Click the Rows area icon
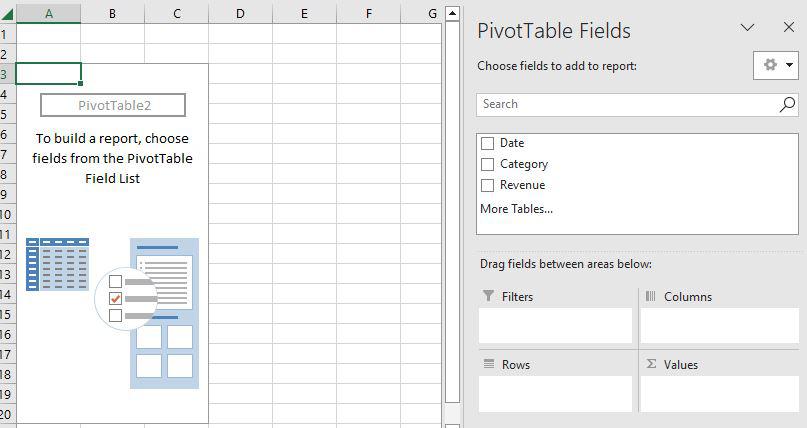The image size is (807, 428). click(488, 364)
